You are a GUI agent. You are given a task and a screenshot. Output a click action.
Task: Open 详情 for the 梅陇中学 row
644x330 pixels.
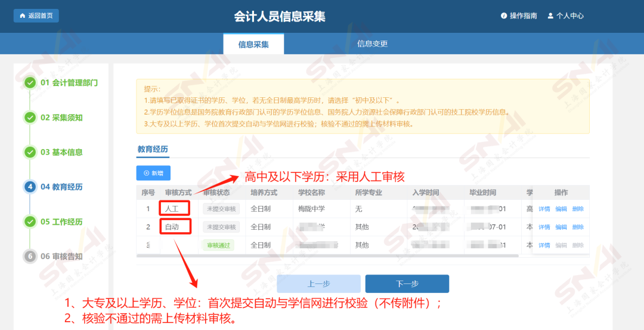tap(544, 209)
